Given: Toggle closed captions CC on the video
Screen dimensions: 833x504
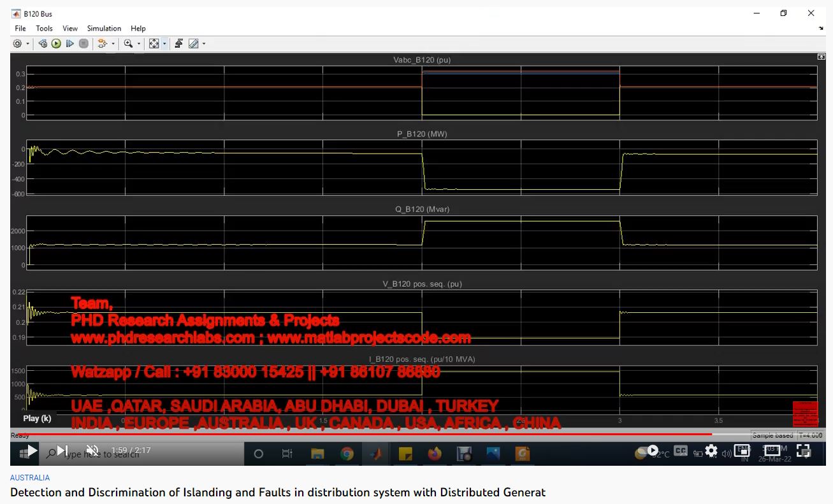Looking at the screenshot, I should (681, 450).
